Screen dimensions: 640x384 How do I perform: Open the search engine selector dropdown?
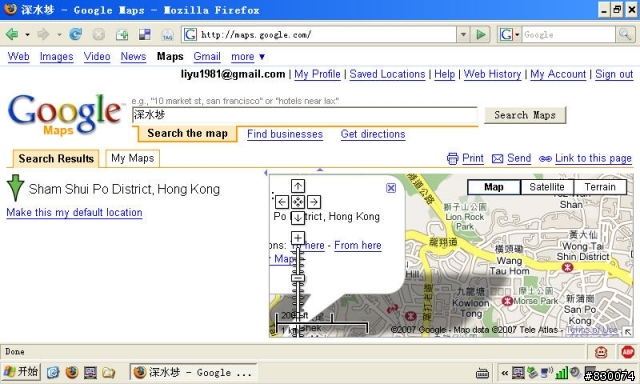(509, 35)
